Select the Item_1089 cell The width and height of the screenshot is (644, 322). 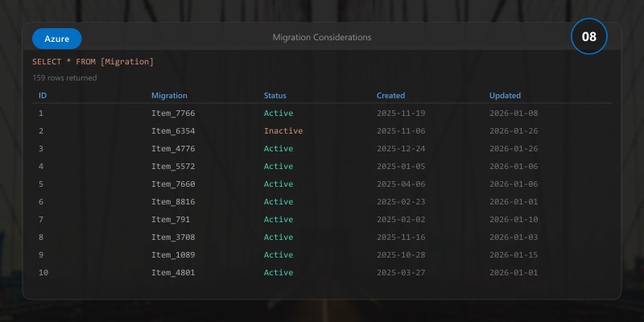pos(173,254)
